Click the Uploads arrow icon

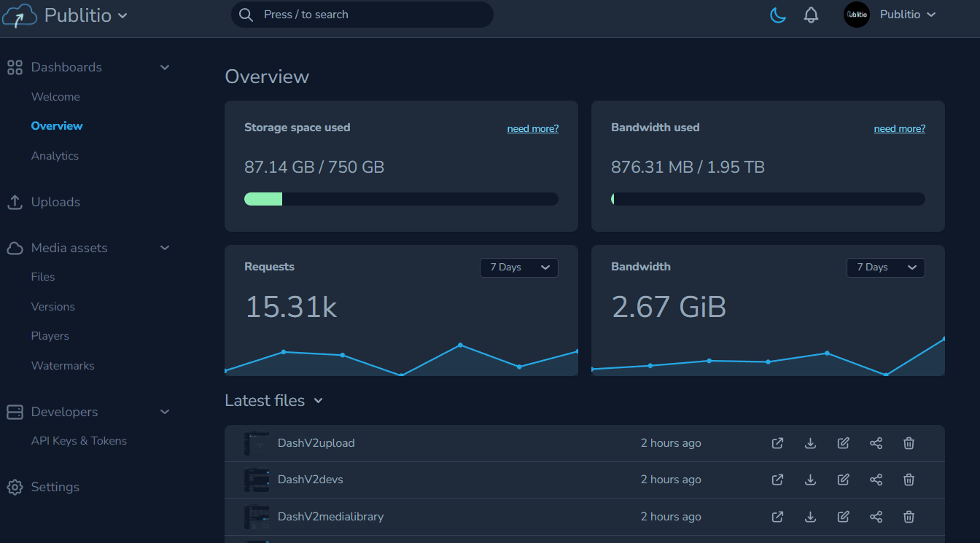click(x=15, y=202)
